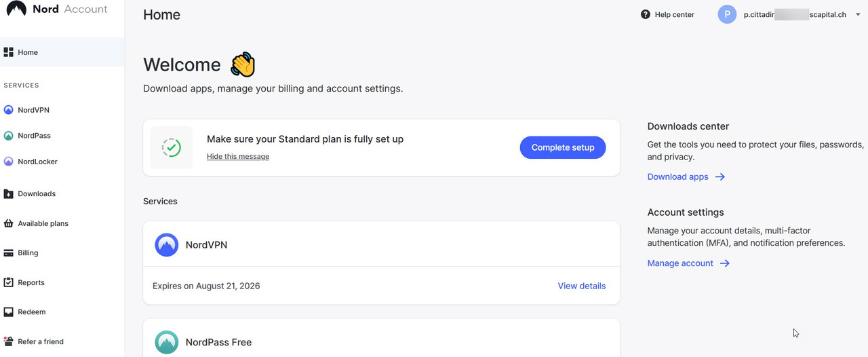Click the Hide this message link
Screen dimensions: 868x357
pos(238,157)
